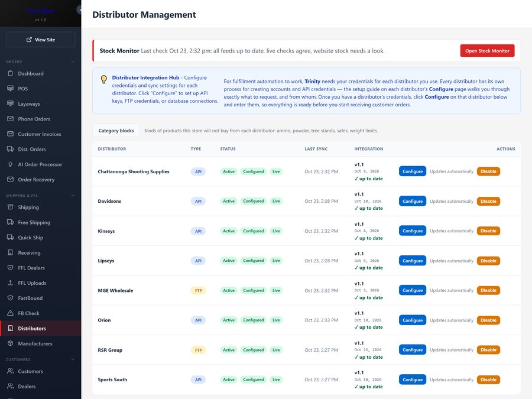Configure Chattanooga Shooting Supplies
The height and width of the screenshot is (399, 532).
pos(412,171)
